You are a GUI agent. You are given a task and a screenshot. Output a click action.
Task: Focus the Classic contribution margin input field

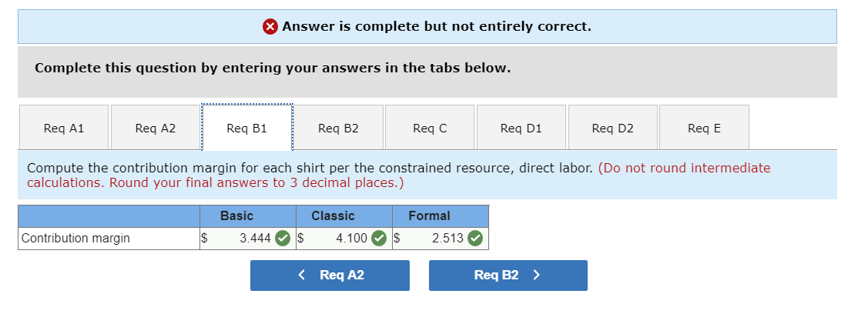click(x=337, y=239)
